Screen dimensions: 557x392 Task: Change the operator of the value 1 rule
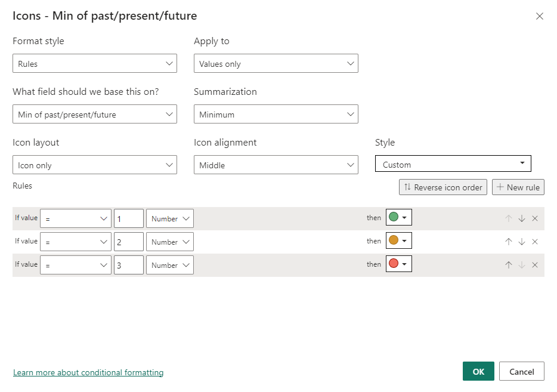(76, 218)
